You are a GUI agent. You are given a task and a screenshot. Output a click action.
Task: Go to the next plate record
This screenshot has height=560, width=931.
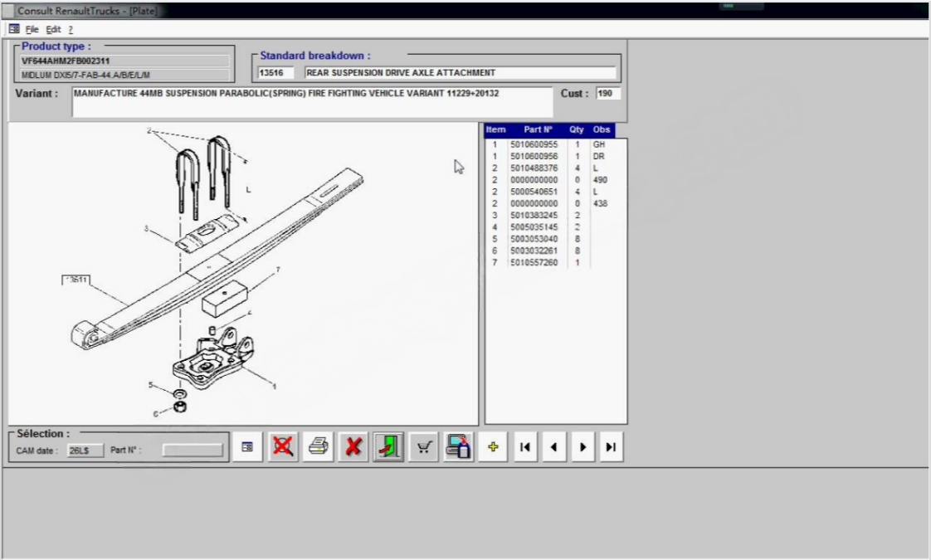point(582,447)
